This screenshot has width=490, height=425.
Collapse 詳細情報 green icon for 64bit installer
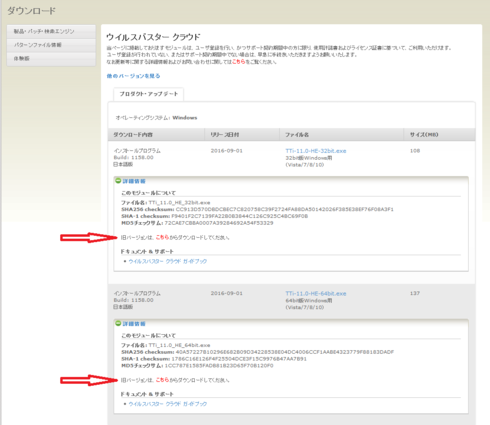tap(118, 323)
